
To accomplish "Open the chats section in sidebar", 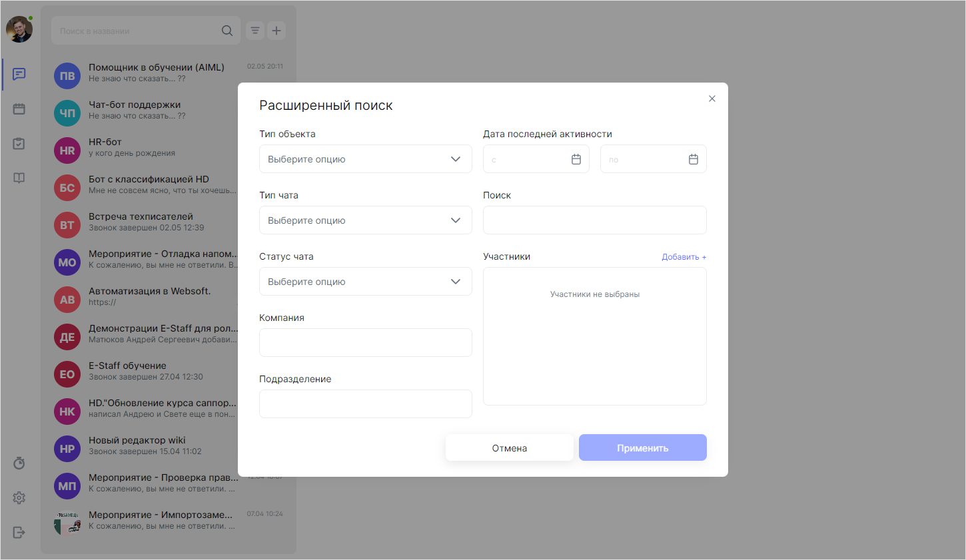I will tap(19, 74).
